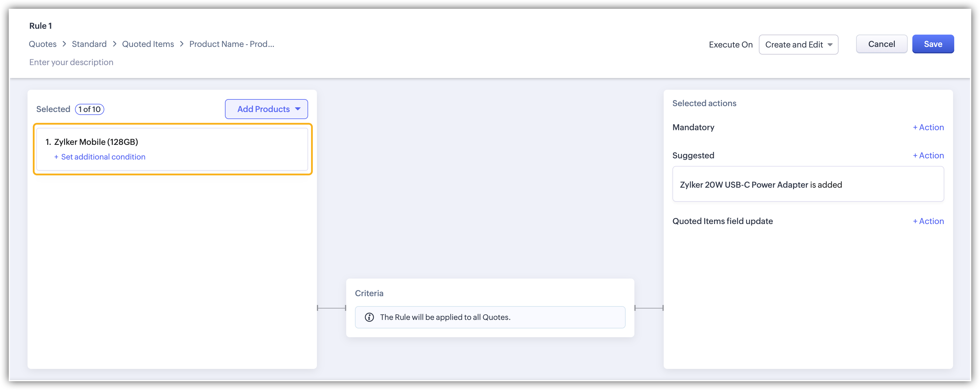Click the info icon in Criteria box
Image resolution: width=980 pixels, height=390 pixels.
coord(369,317)
